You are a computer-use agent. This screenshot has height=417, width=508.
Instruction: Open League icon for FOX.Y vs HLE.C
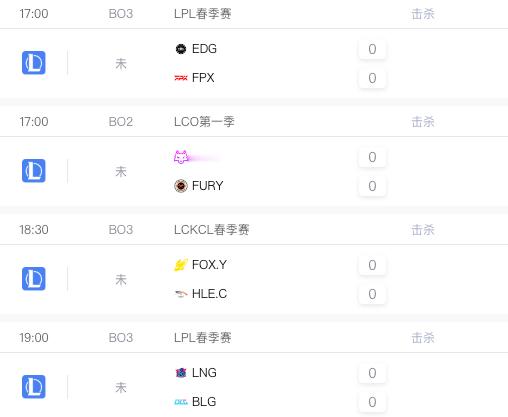[x=34, y=279]
